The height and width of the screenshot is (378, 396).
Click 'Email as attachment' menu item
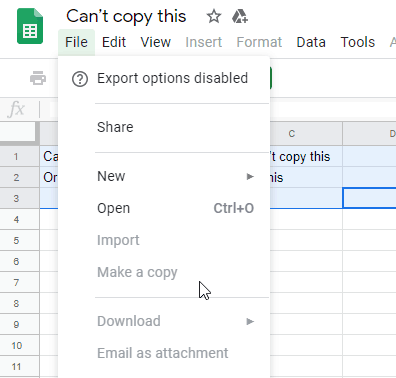[x=164, y=353]
